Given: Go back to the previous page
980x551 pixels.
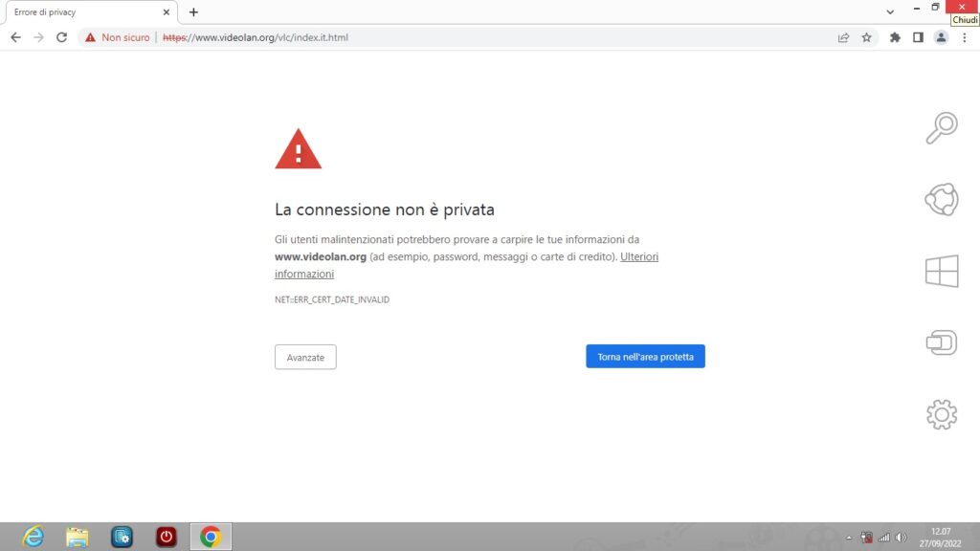Looking at the screenshot, I should (15, 37).
